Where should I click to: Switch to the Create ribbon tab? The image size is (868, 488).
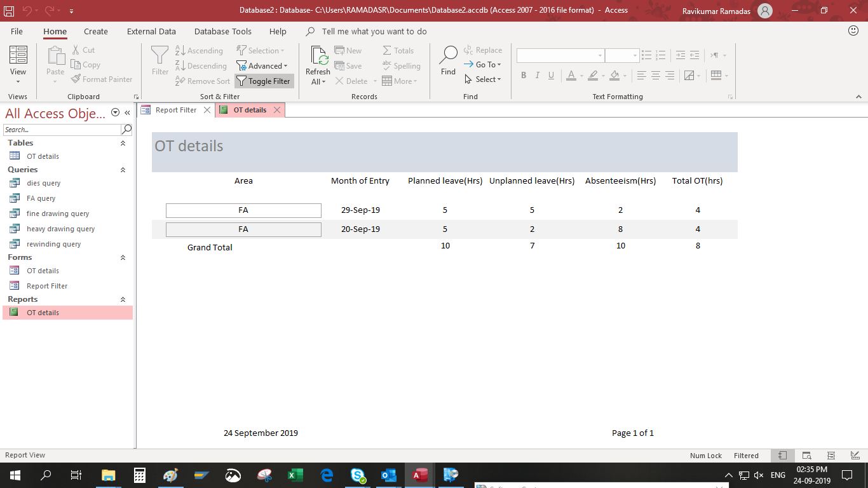pos(96,31)
